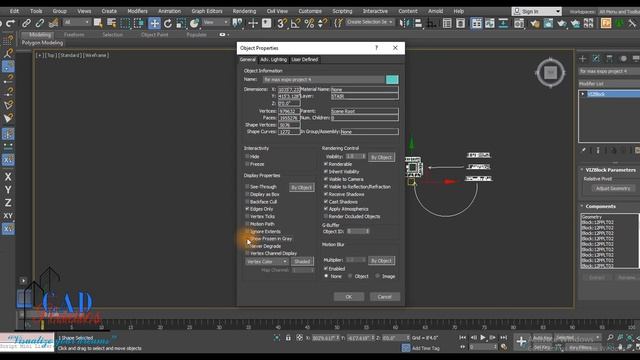Viewport: 640px width, 360px height.
Task: Activate the Select Object tool
Action: coord(98,23)
